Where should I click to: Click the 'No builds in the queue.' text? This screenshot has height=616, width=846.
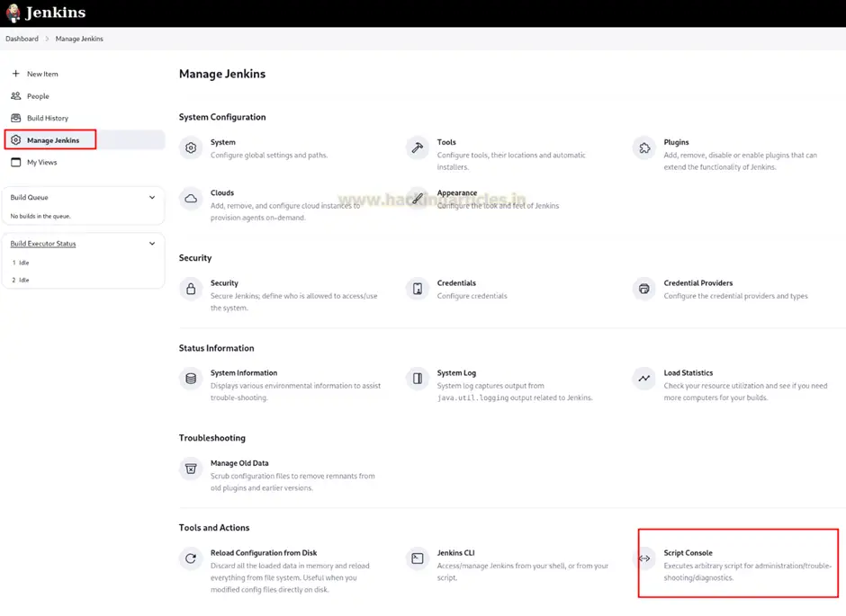click(40, 216)
